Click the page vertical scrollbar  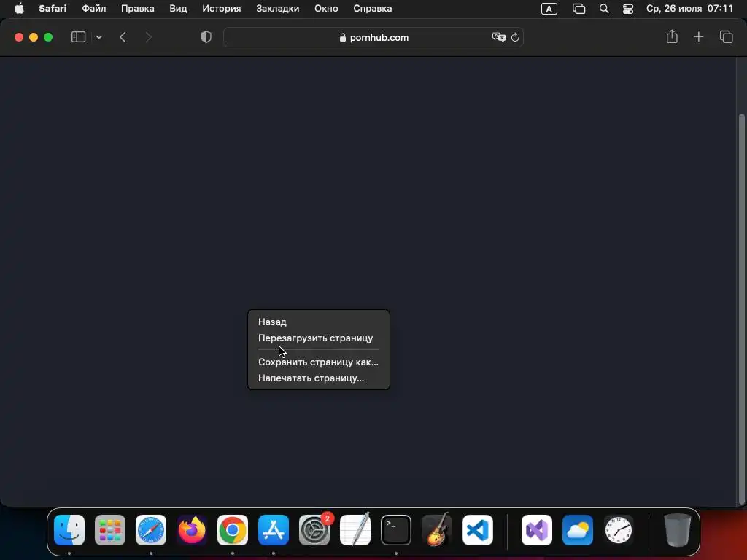pyautogui.click(x=741, y=309)
